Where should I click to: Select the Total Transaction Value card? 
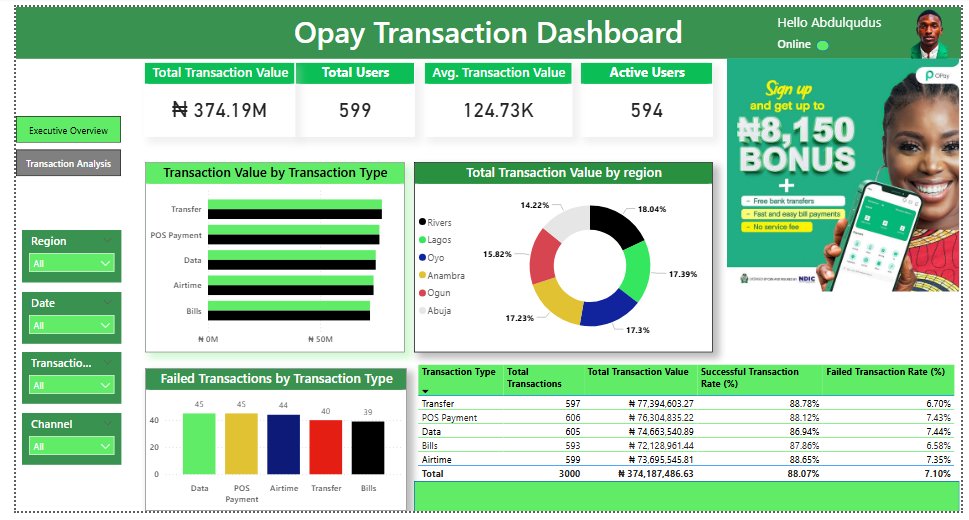coord(220,100)
